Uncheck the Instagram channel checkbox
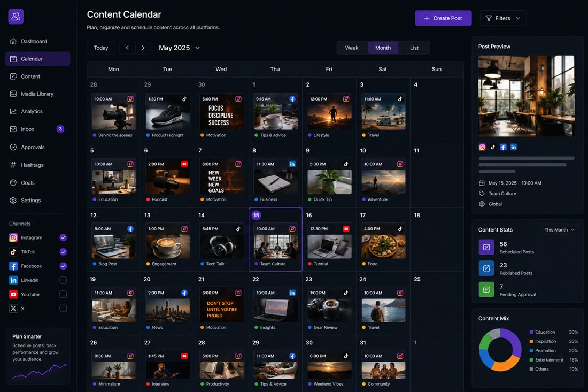Image resolution: width=588 pixels, height=392 pixels. (63, 237)
